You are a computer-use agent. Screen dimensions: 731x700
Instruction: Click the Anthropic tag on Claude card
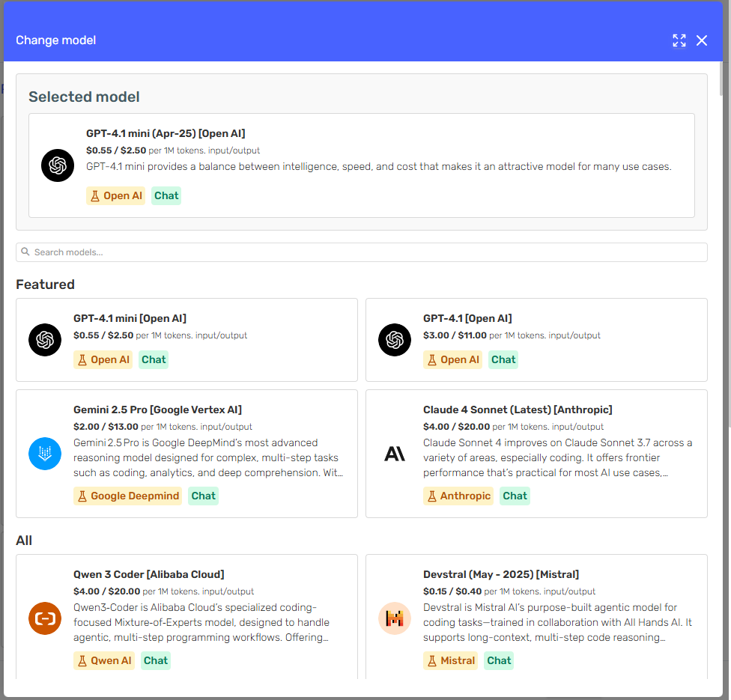coord(458,496)
